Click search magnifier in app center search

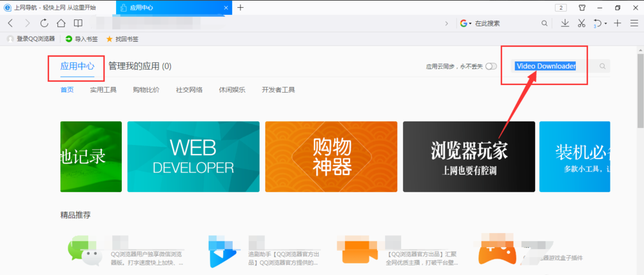click(x=603, y=66)
